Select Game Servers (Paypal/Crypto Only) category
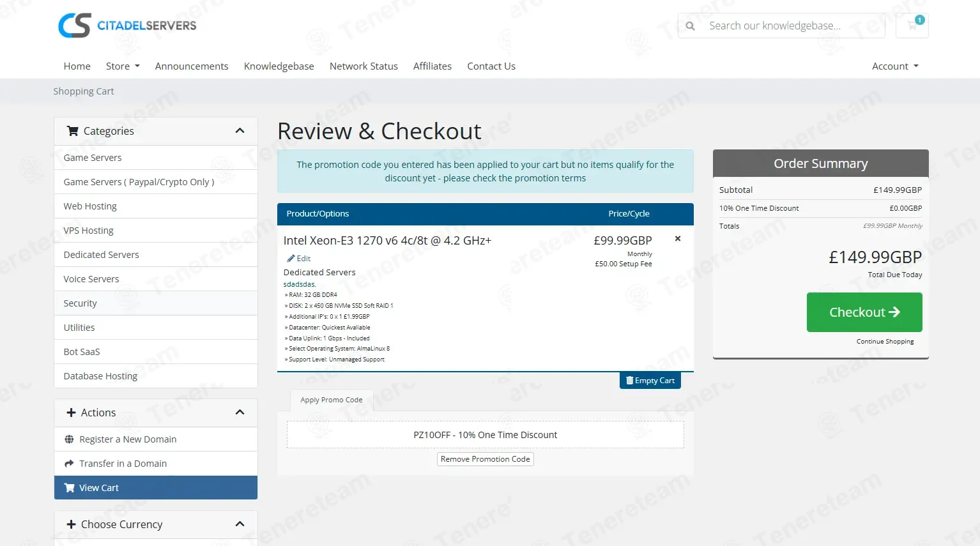980x546 pixels. click(156, 182)
